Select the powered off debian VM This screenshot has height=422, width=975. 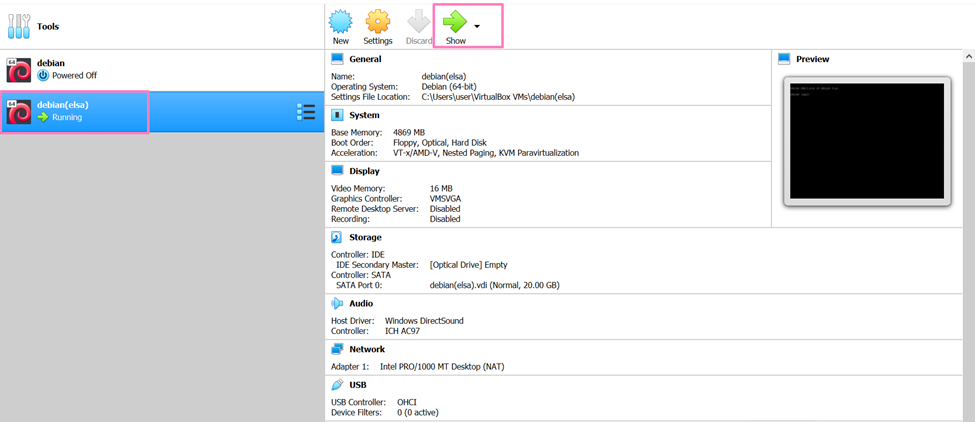(162, 70)
